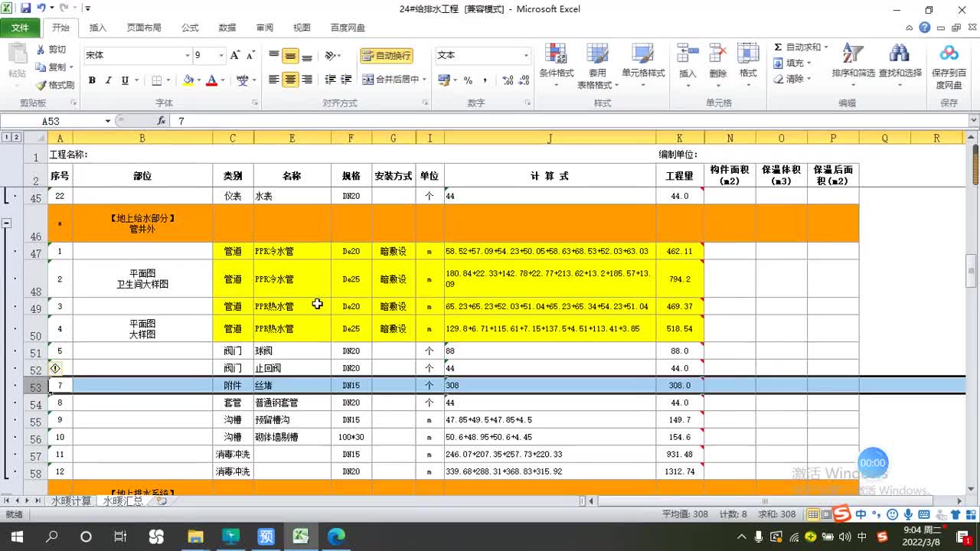Open the File (文件) tab
Screen dimensions: 980x551
(x=20, y=28)
